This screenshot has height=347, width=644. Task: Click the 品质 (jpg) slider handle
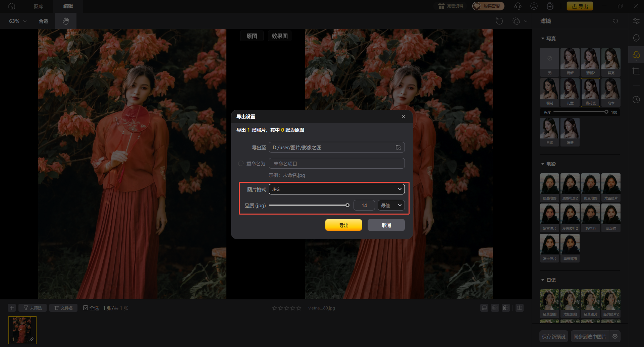click(347, 205)
